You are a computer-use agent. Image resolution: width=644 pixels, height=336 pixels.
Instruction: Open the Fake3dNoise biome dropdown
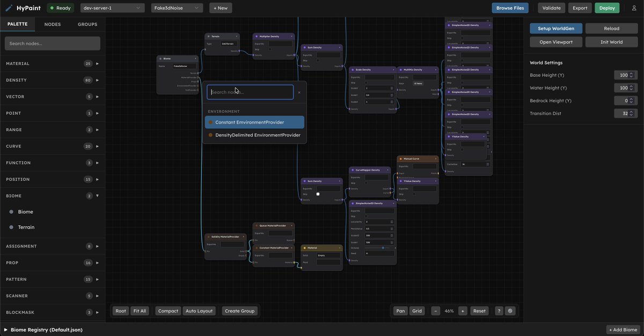[177, 8]
